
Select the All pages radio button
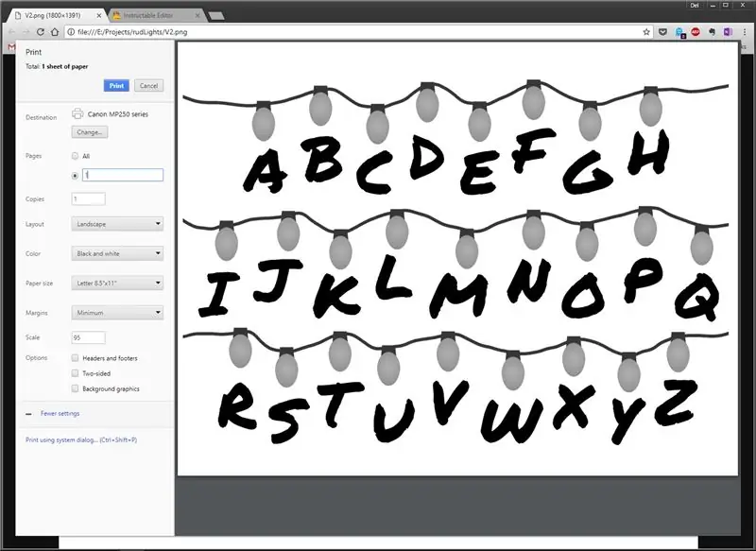[x=75, y=156]
